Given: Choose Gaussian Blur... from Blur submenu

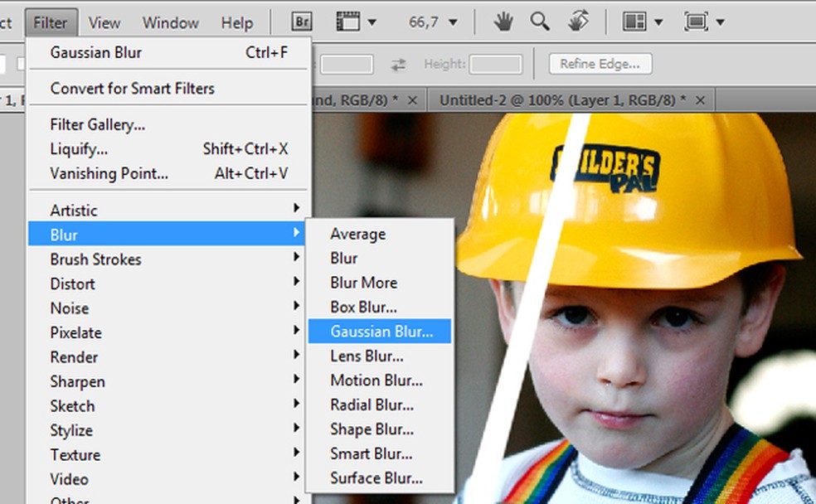Looking at the screenshot, I should click(x=381, y=331).
